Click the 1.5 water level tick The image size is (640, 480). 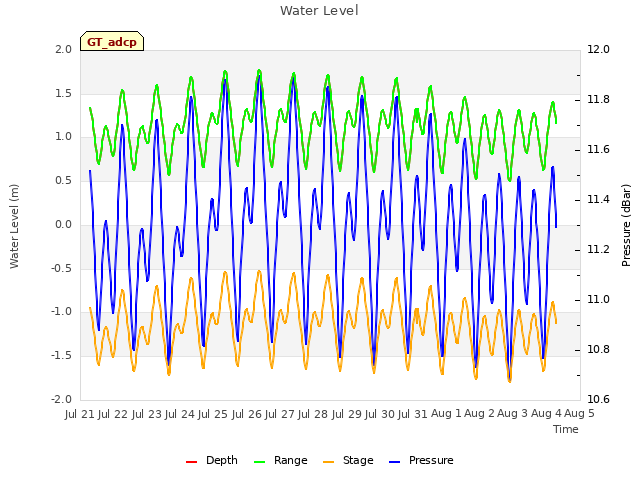point(64,93)
